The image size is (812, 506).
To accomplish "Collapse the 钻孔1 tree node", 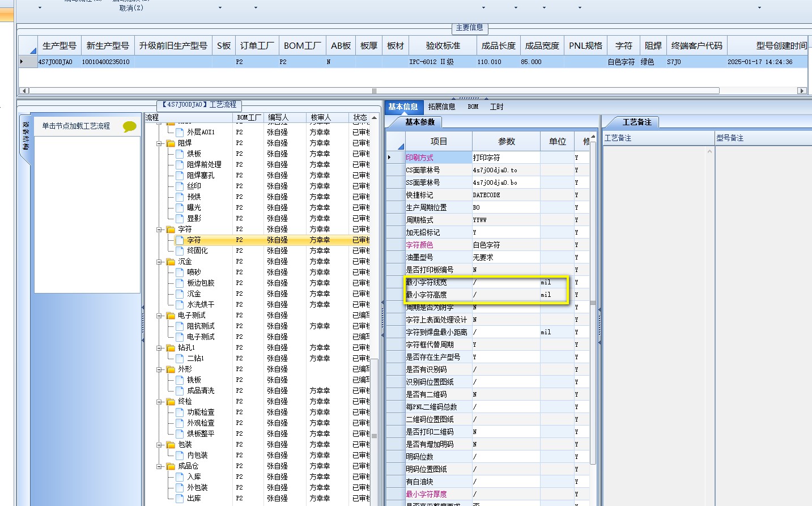I will click(x=160, y=348).
